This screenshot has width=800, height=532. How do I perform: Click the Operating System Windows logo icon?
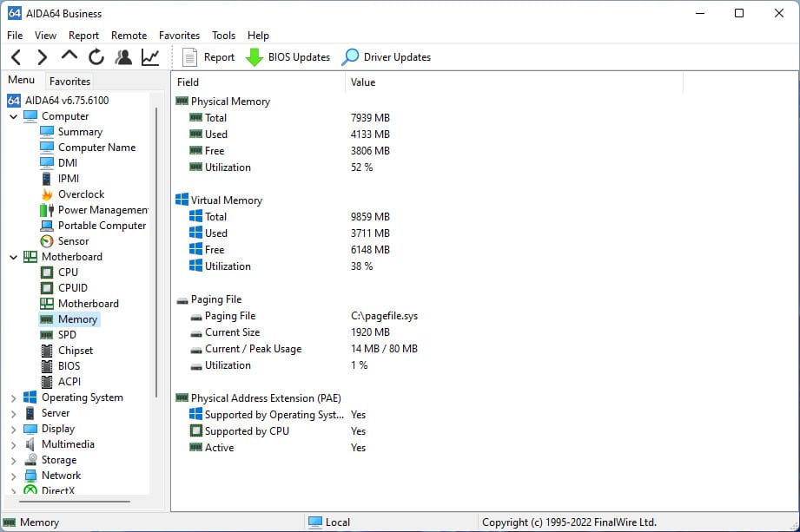coord(30,397)
